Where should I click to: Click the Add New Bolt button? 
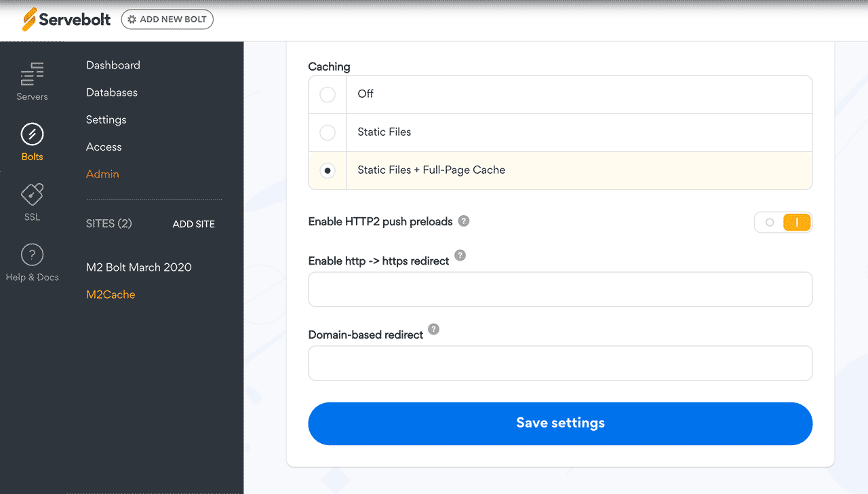pos(167,20)
